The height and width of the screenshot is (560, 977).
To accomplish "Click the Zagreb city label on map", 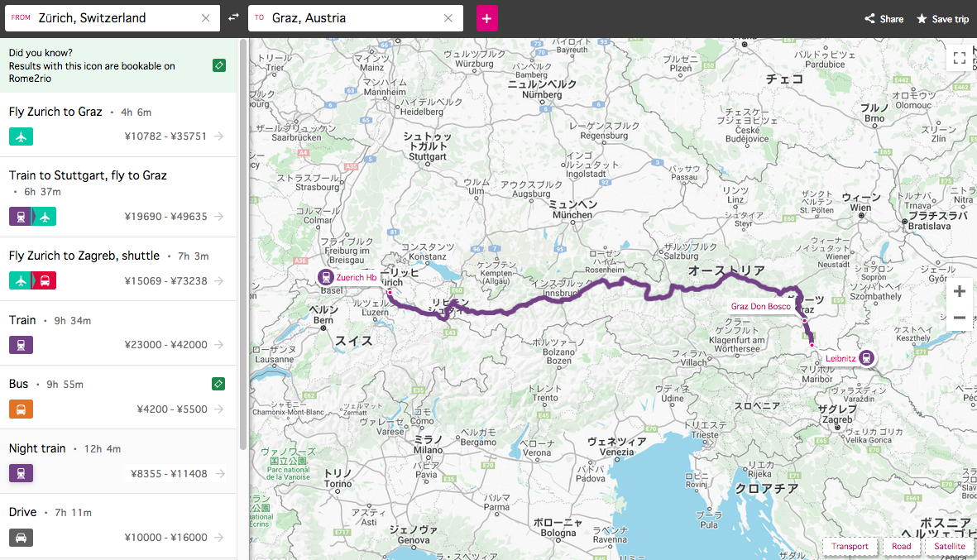I will (x=837, y=414).
